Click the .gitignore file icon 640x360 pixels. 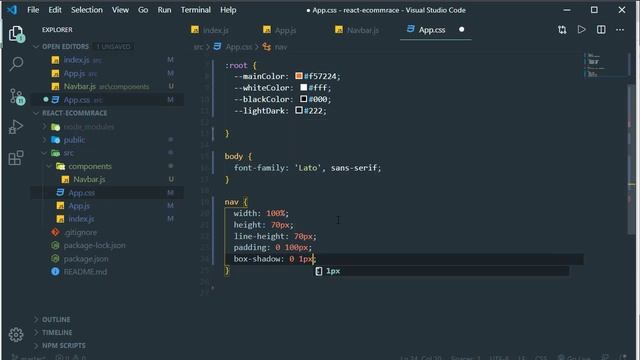coord(56,232)
